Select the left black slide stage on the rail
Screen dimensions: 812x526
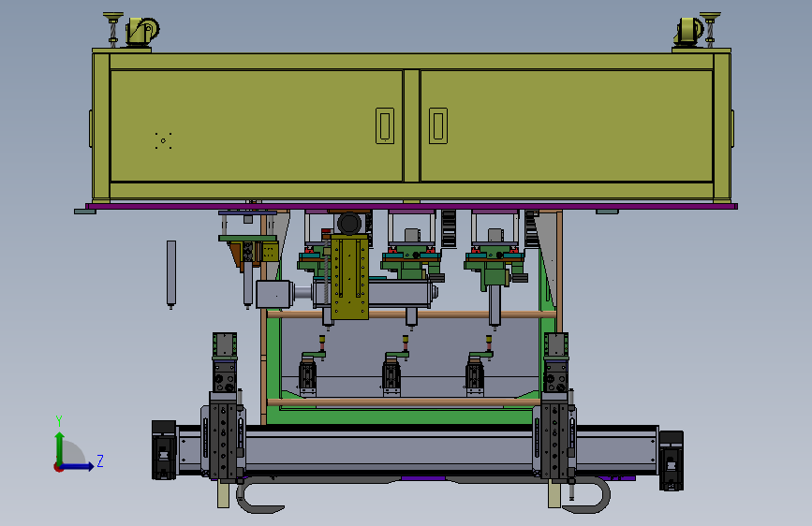tap(224, 435)
